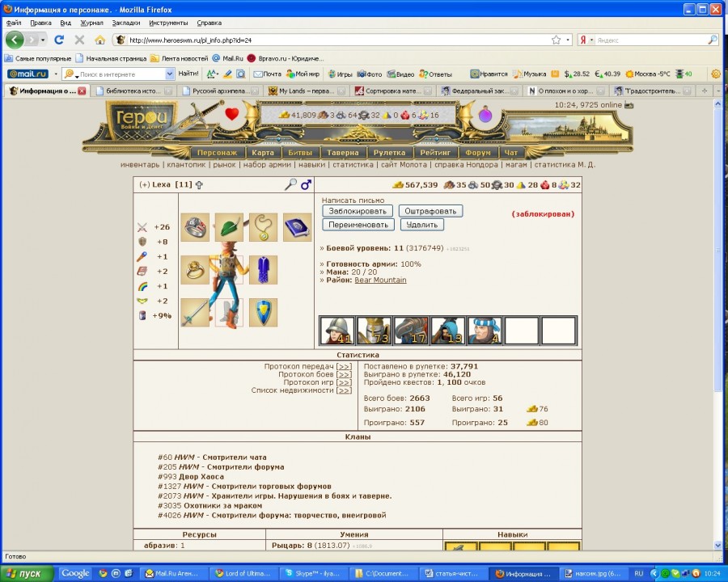The image size is (728, 582).
Task: Open Фото in the Mail.ru toolbar
Action: pyautogui.click(x=369, y=74)
